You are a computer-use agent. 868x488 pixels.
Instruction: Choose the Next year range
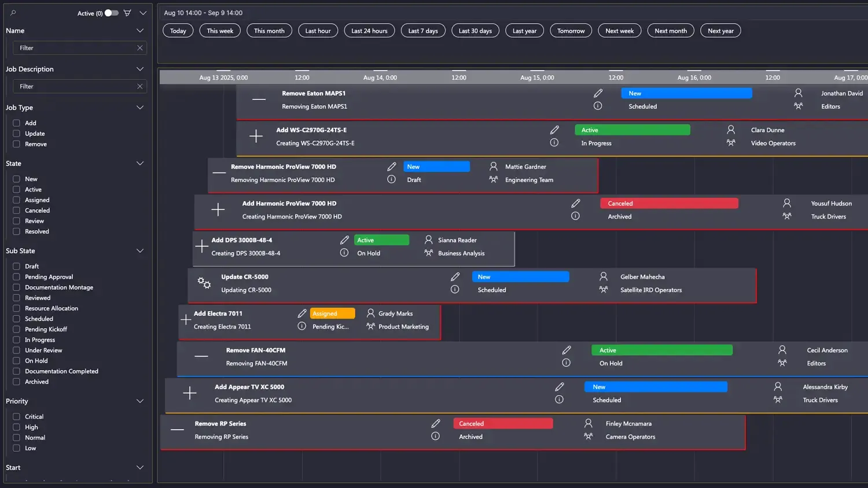click(720, 31)
